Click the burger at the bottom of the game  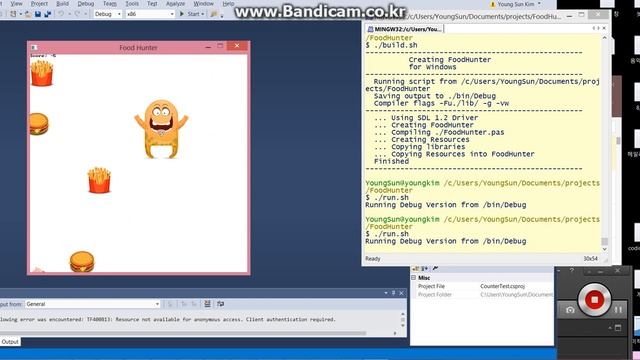point(82,261)
